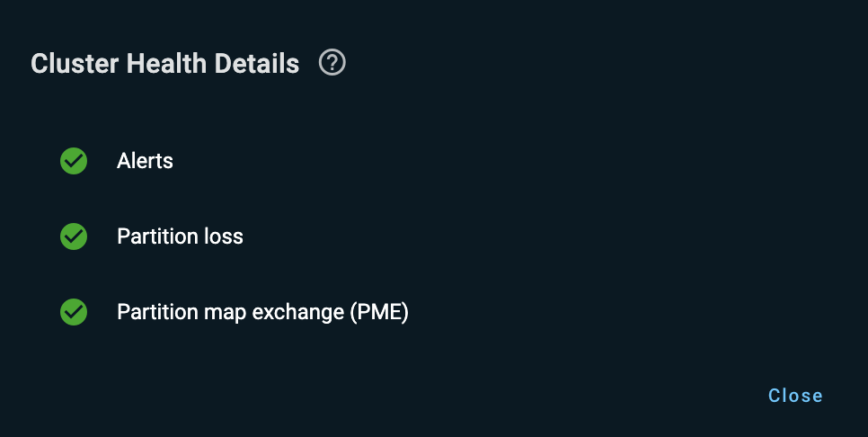Screen dimensions: 868x437
Task: Click the green checkmark next to Partition loss
Action: coord(74,236)
